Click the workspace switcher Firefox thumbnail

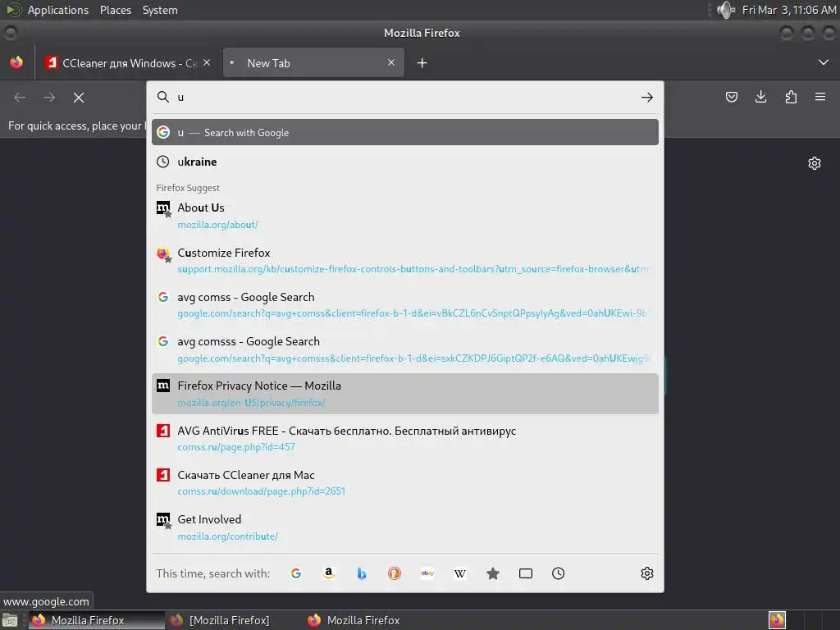pyautogui.click(x=777, y=620)
